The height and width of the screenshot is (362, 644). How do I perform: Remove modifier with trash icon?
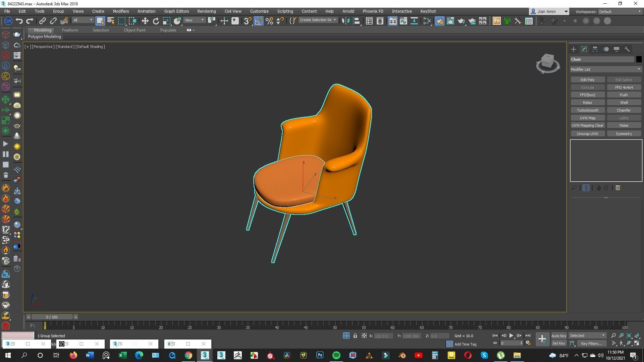(606, 188)
